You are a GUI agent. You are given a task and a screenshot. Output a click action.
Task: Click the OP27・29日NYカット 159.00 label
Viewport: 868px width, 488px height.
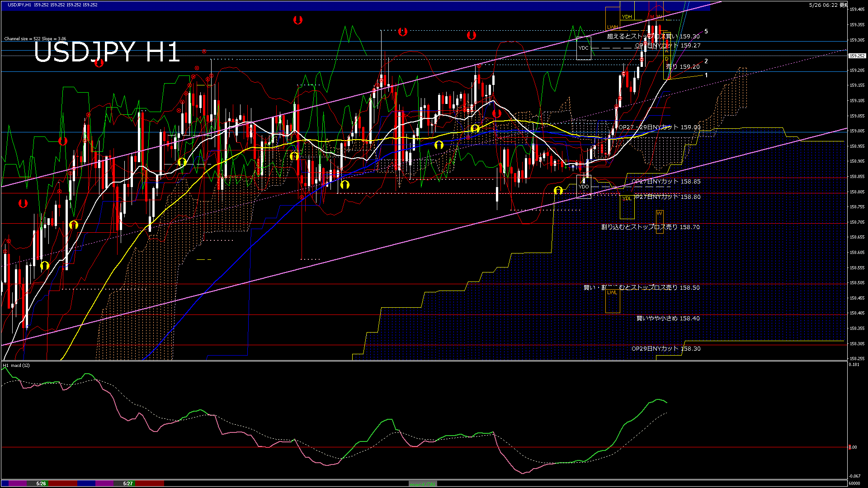tap(659, 127)
